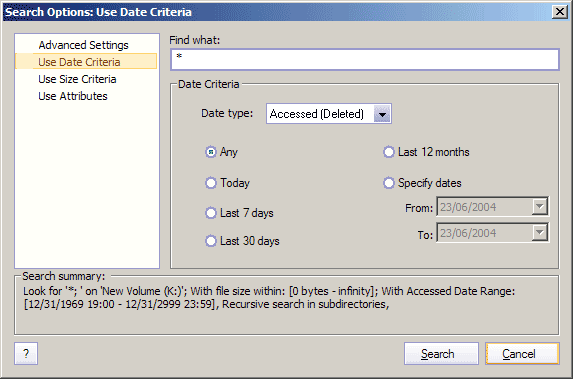The height and width of the screenshot is (379, 573).
Task: Click the Search button
Action: pyautogui.click(x=441, y=353)
